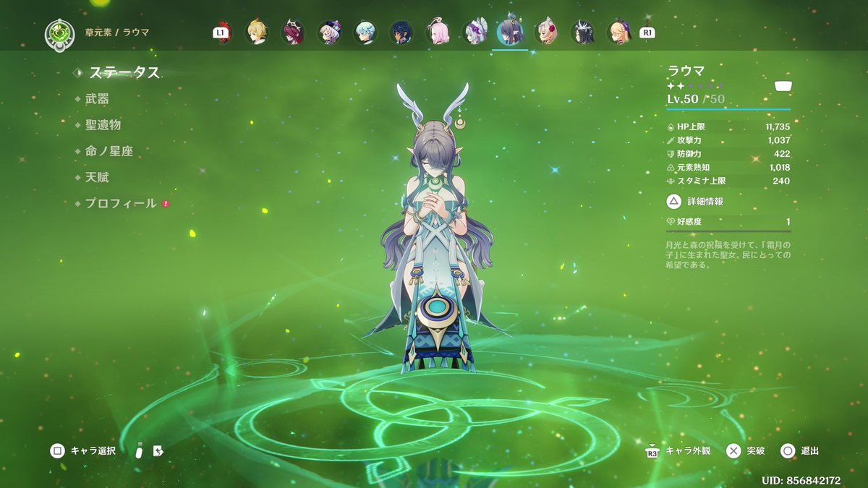This screenshot has height=488, width=868.
Task: Click the UID: 856842172 text
Action: 801,481
